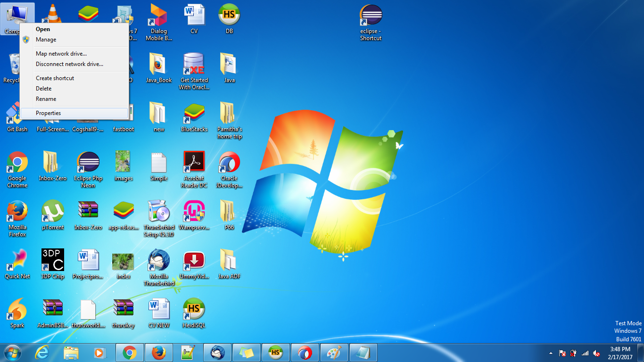Click Rename in the context menu
This screenshot has width=644, height=362.
pyautogui.click(x=74, y=99)
